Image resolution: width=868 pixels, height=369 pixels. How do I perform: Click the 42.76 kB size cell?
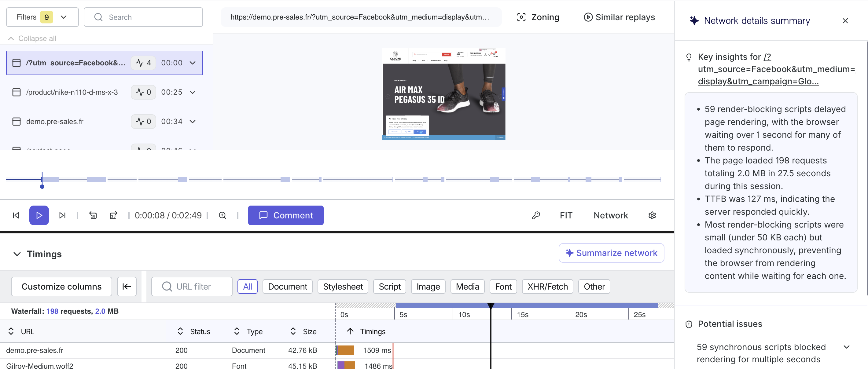[x=303, y=350]
